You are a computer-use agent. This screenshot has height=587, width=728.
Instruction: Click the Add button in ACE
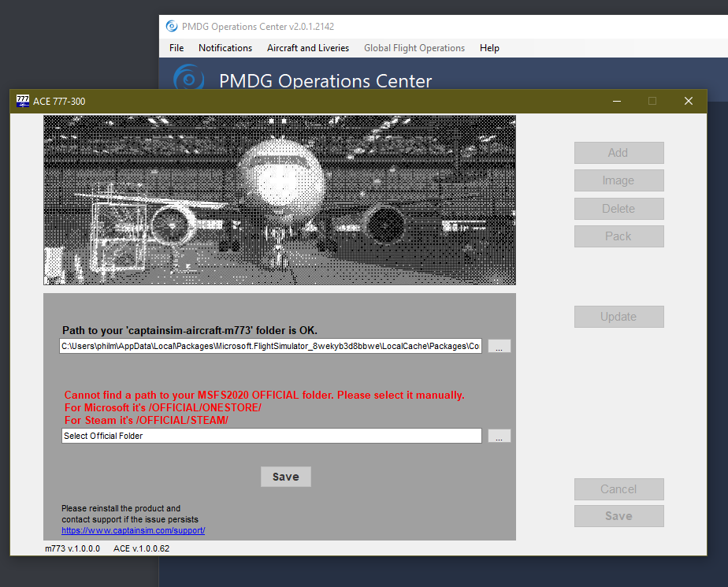619,153
